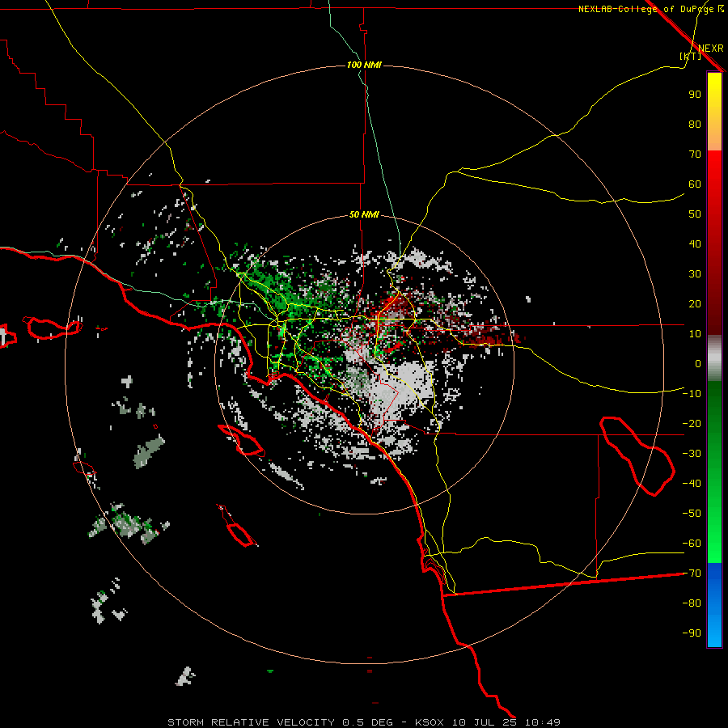728x728 pixels.
Task: Click the 20 value on the velocity scale
Action: [x=695, y=303]
